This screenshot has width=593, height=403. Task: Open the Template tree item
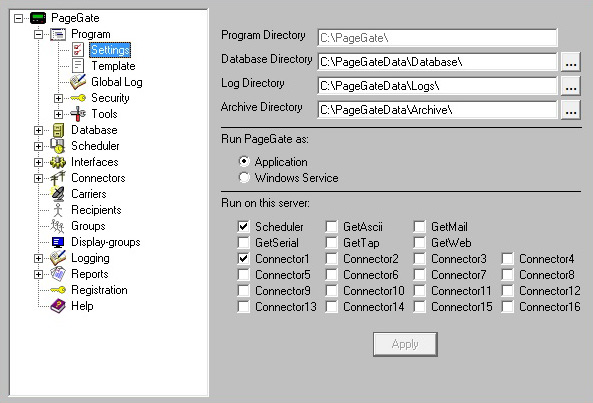click(113, 66)
